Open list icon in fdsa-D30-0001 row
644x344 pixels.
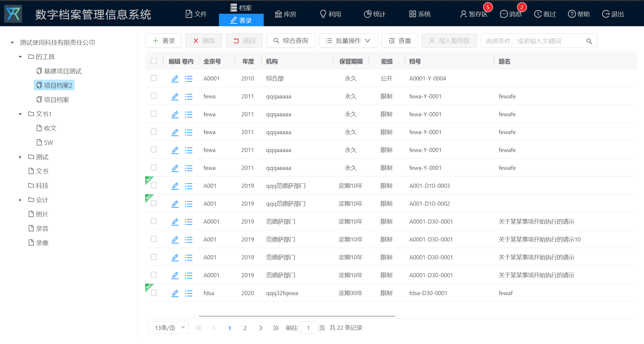coord(189,293)
